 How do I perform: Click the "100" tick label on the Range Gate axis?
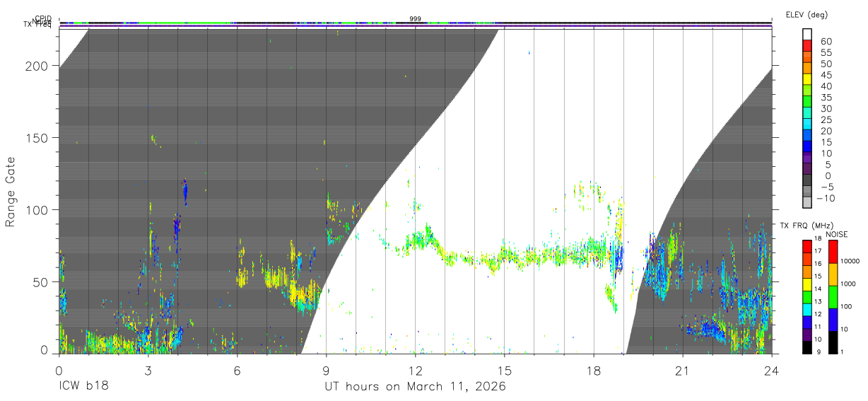tap(38, 210)
